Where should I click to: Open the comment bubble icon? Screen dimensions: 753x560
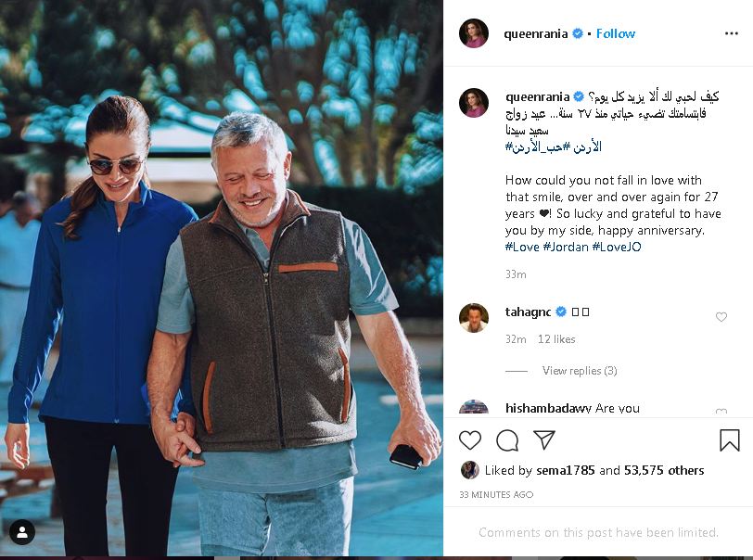[507, 439]
